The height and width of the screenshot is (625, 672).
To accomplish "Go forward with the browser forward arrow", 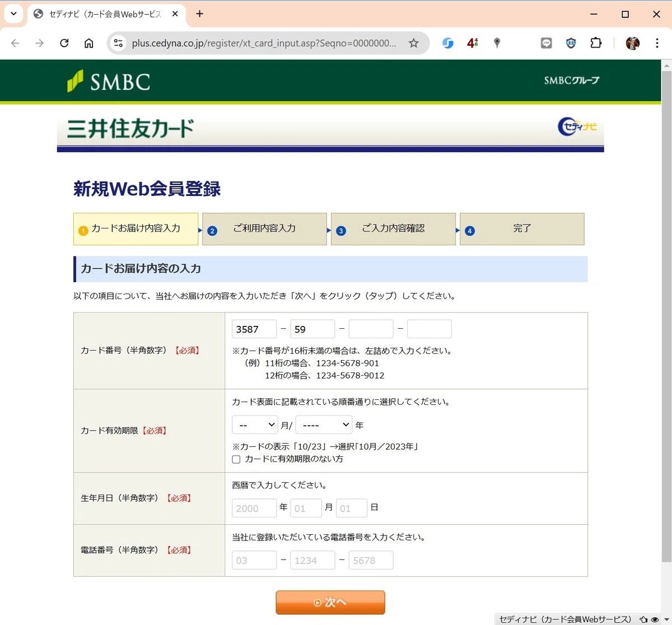I will pyautogui.click(x=39, y=43).
